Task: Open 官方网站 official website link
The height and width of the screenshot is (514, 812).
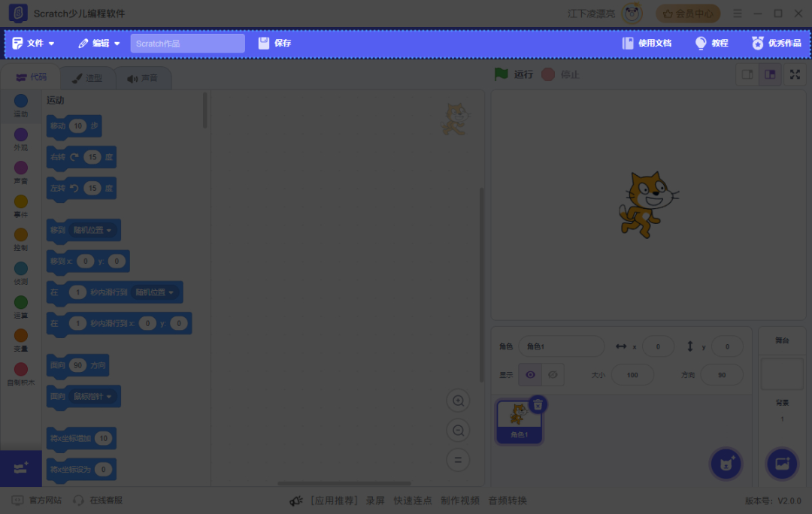Action: pos(37,500)
